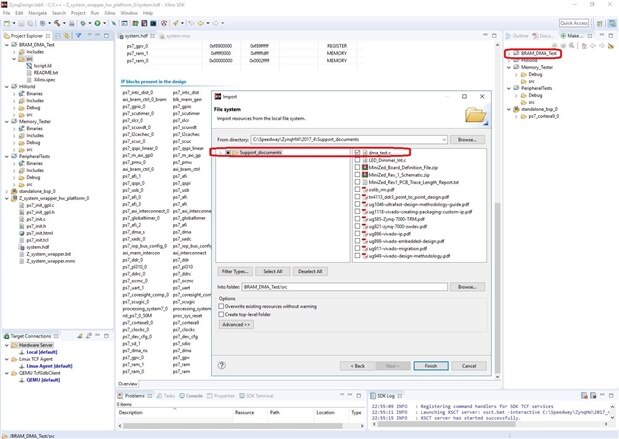This screenshot has width=619, height=439.
Task: Uncheck the dma_test.c file checkbox
Action: tap(357, 152)
